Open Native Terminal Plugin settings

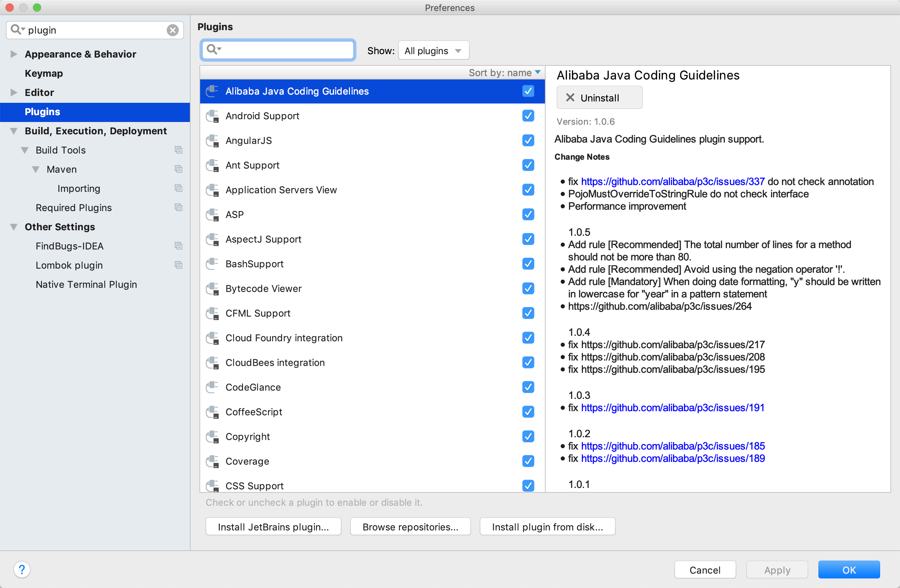(x=86, y=284)
